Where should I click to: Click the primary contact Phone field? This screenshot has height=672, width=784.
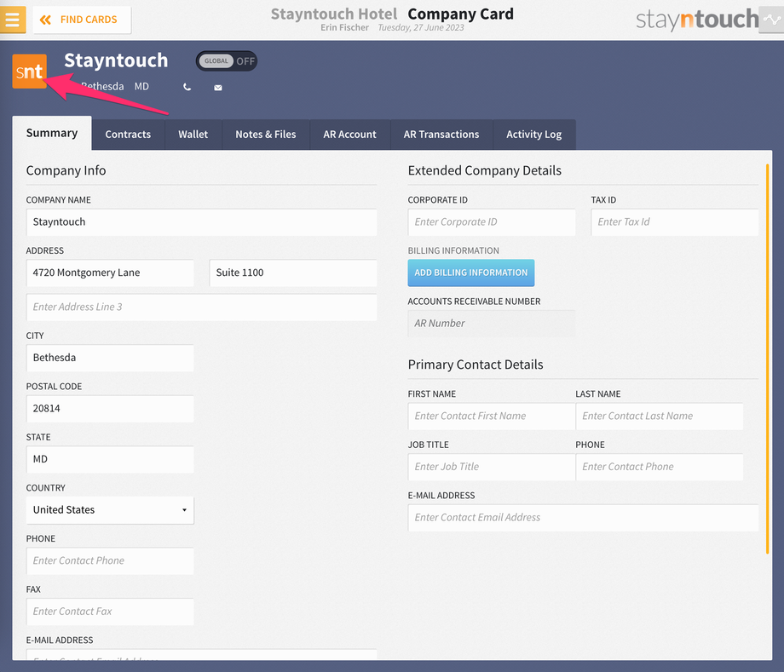659,467
